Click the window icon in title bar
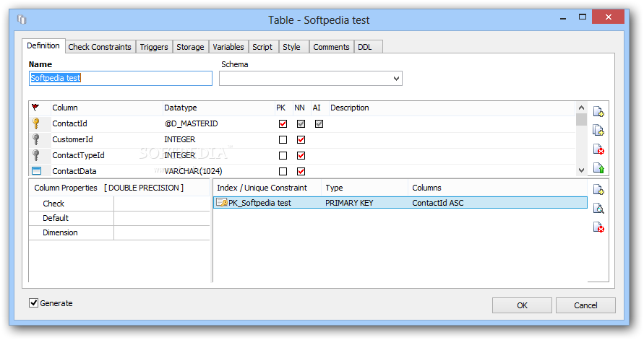Screen dimensions: 644x340 [x=22, y=19]
